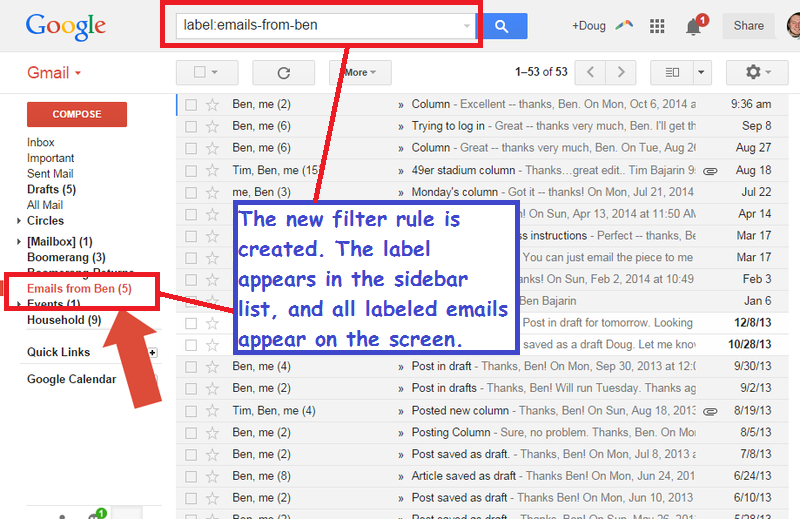
Task: Check the 49er stadium column email box
Action: [191, 170]
